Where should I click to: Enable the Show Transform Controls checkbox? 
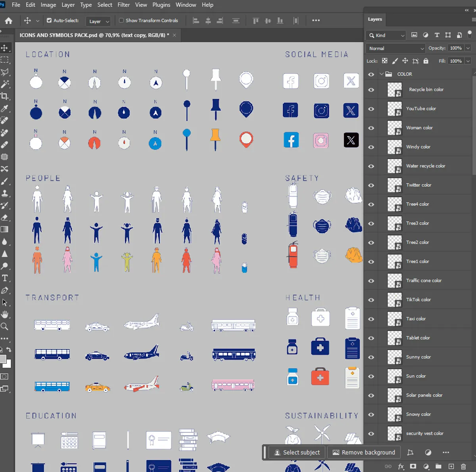click(121, 20)
